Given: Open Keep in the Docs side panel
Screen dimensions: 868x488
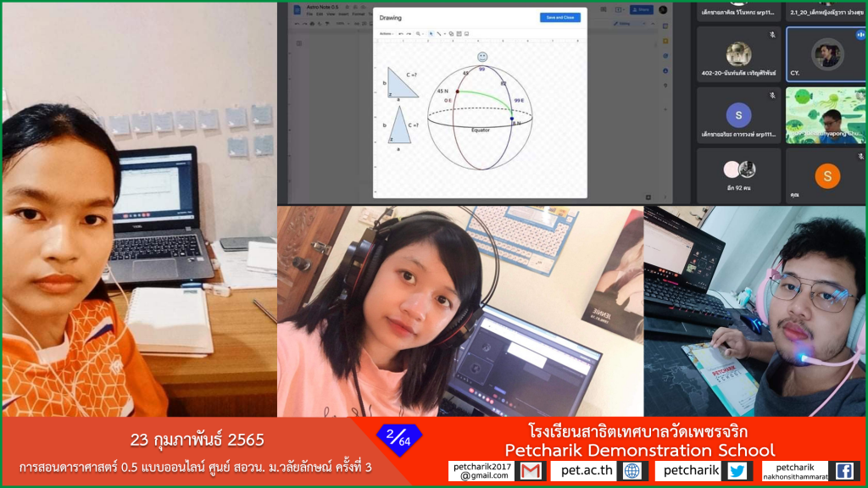Looking at the screenshot, I should point(665,41).
